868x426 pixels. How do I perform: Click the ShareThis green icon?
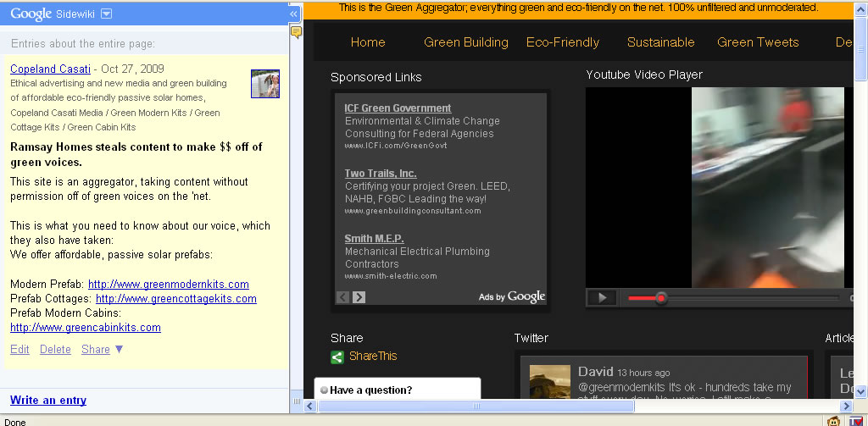[337, 357]
